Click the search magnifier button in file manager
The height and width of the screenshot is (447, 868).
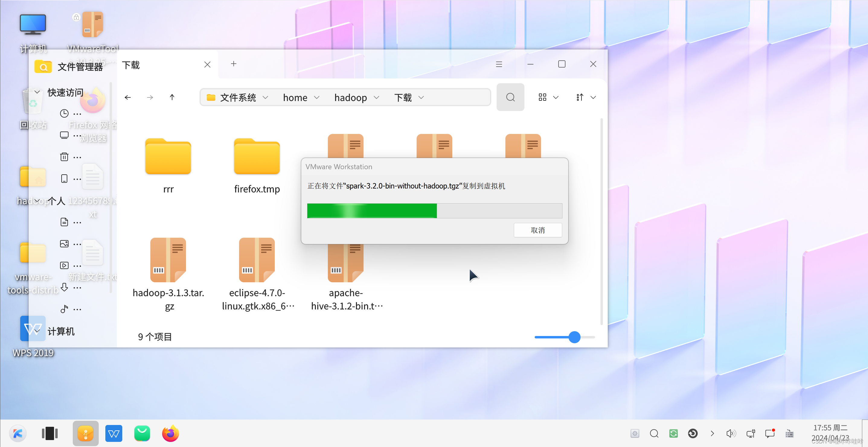click(510, 97)
